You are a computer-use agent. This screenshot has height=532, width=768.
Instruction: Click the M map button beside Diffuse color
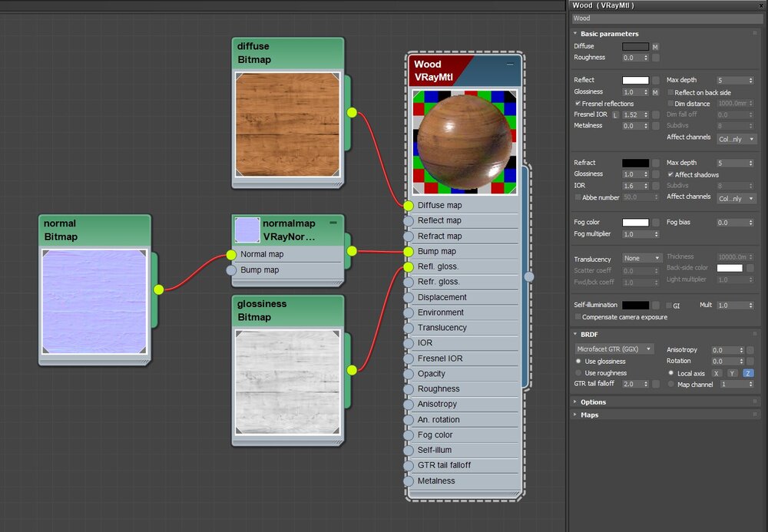[x=655, y=47]
